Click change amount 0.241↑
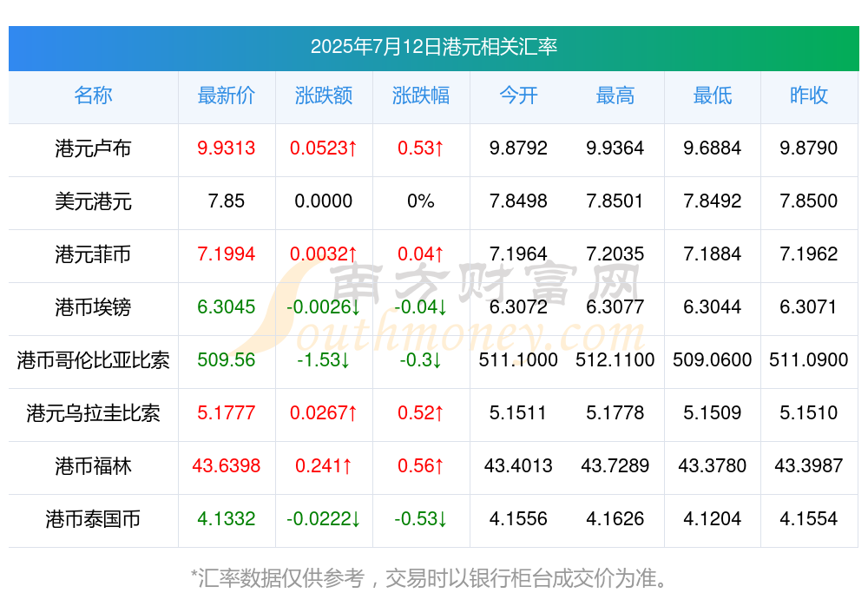868x606 pixels. pyautogui.click(x=323, y=466)
